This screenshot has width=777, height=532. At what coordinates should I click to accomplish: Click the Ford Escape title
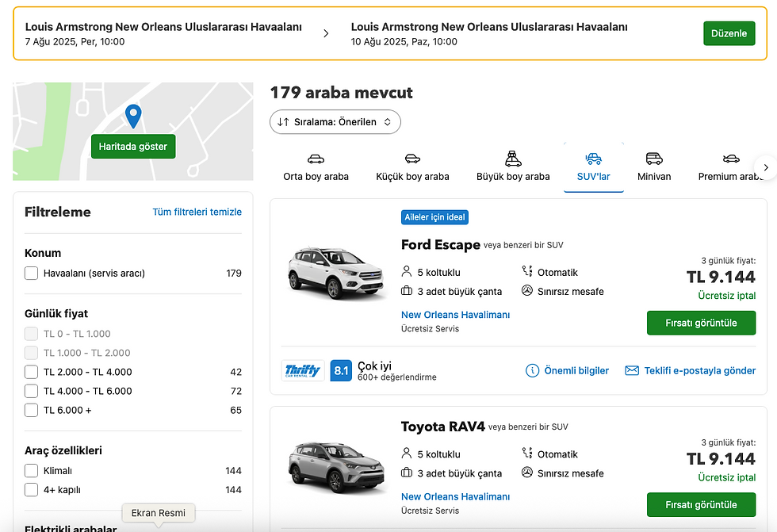[441, 245]
